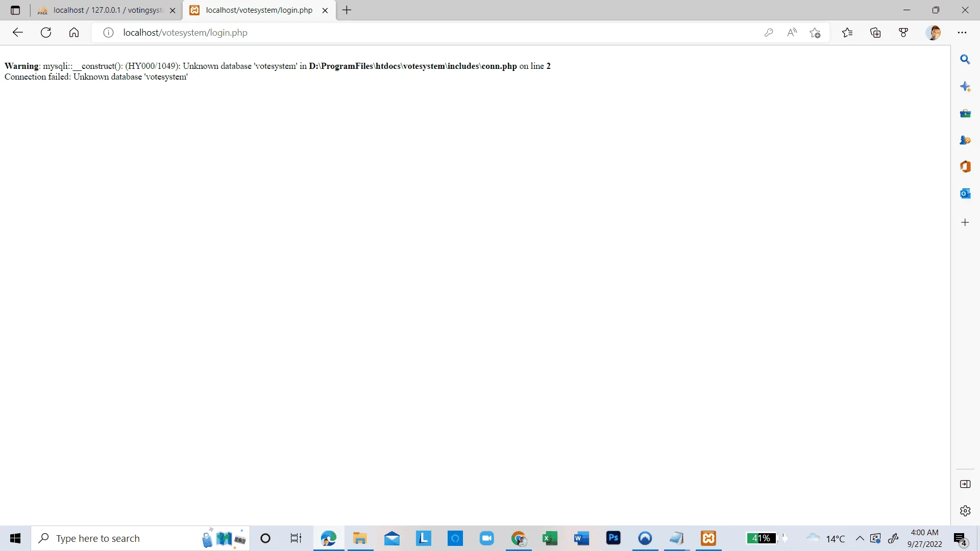
Task: Open Zoom from the taskbar
Action: (487, 538)
